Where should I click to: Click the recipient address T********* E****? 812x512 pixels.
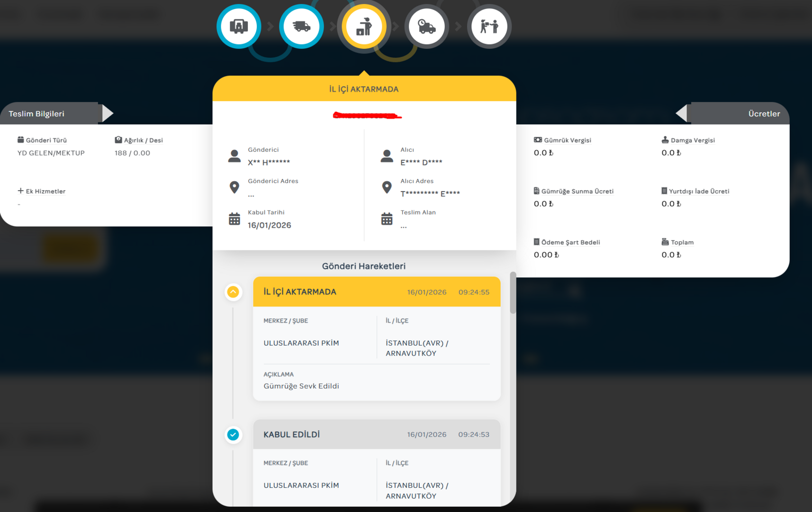click(430, 193)
